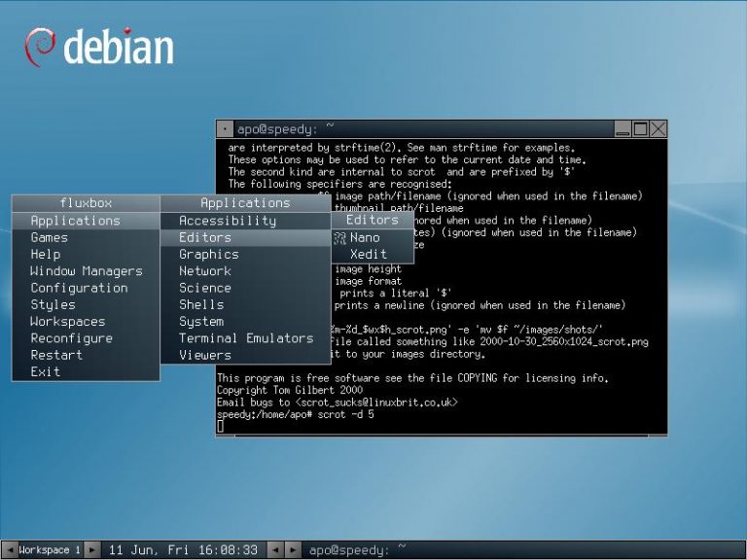Expand the Graphics submenu

coord(208,254)
